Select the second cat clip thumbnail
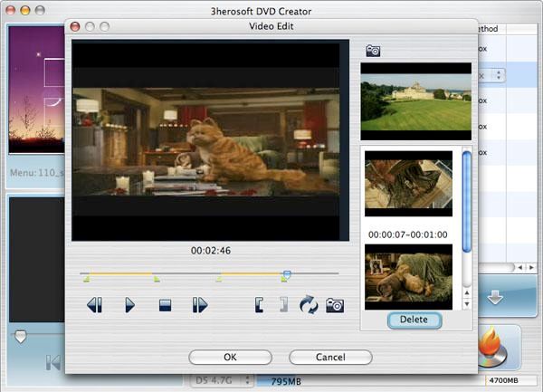 (408, 275)
